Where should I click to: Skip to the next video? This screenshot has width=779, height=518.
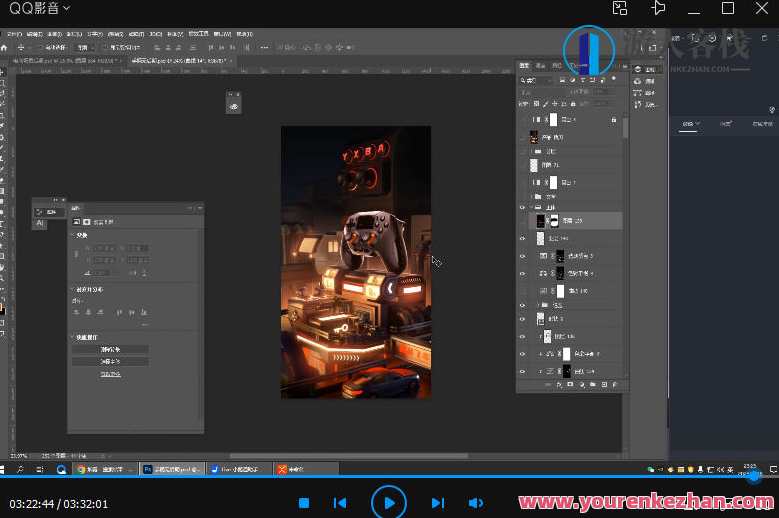click(437, 503)
